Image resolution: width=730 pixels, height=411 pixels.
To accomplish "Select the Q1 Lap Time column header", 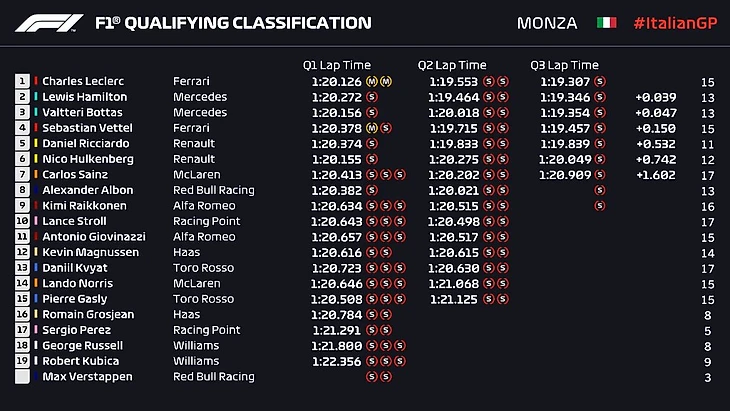I will 336,65.
